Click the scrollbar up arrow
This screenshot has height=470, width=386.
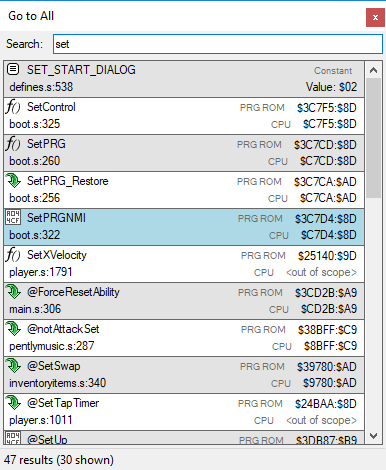(x=373, y=70)
